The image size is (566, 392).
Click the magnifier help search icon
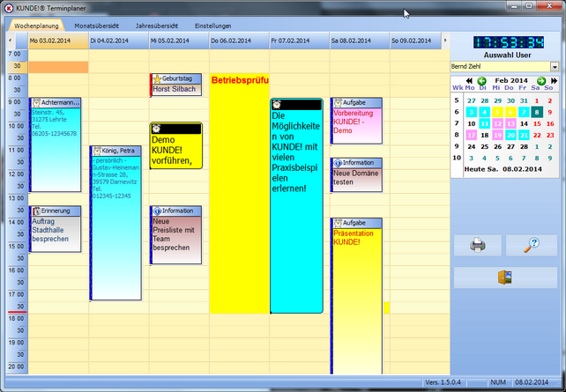(x=532, y=245)
